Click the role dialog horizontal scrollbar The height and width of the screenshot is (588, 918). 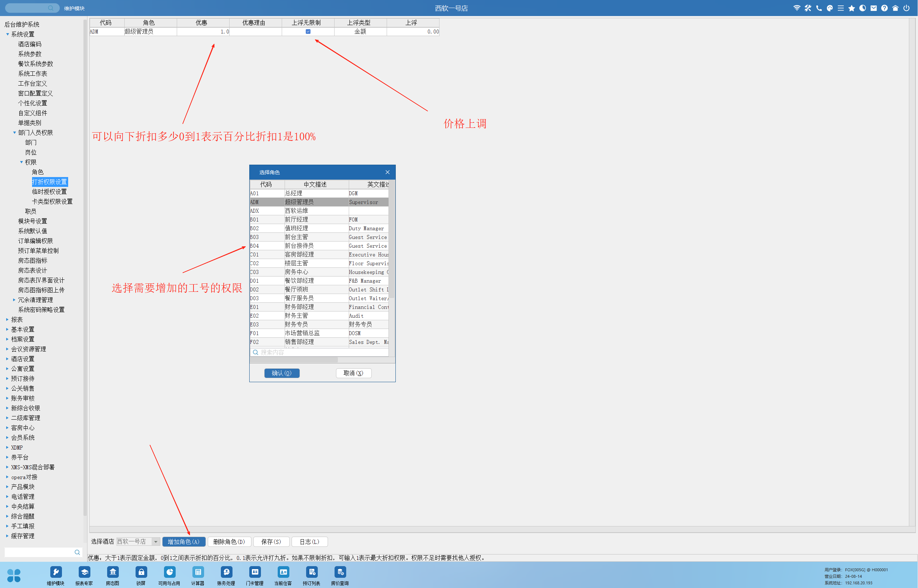click(x=294, y=360)
